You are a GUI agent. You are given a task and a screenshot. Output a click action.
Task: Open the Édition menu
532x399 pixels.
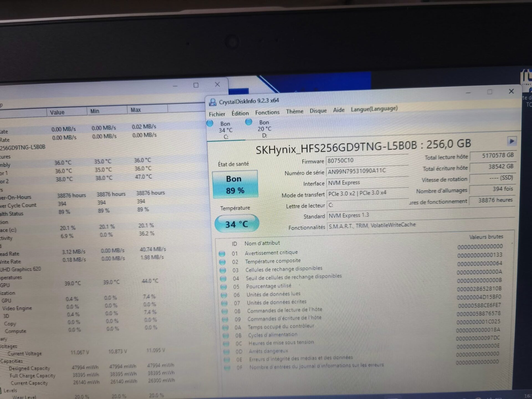[x=240, y=113]
